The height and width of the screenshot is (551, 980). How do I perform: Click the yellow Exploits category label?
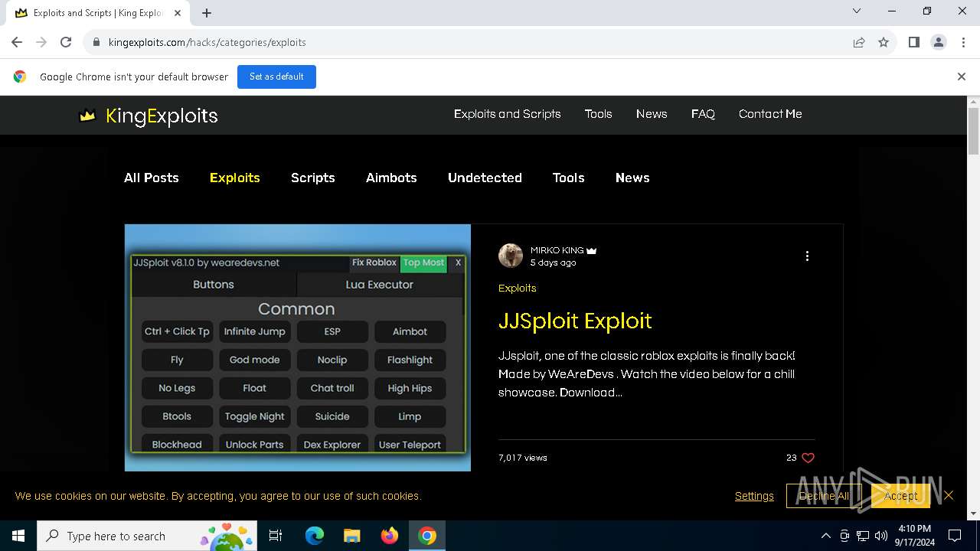[x=518, y=289]
